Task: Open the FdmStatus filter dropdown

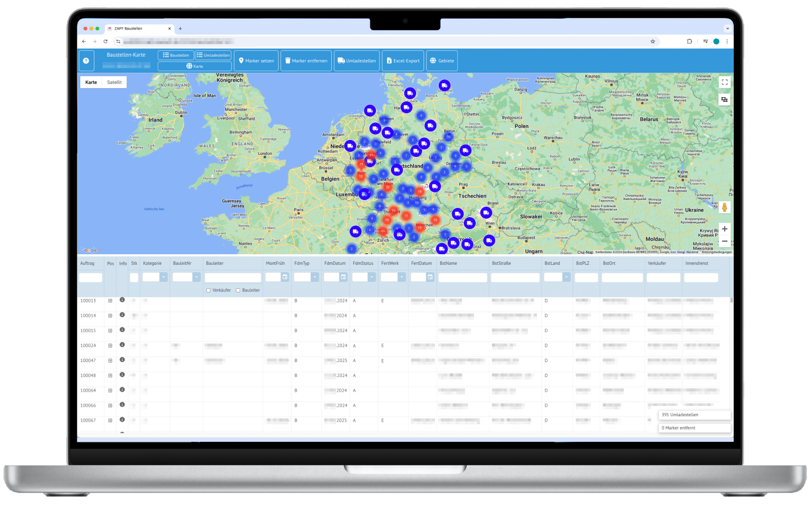Action: pyautogui.click(x=371, y=277)
